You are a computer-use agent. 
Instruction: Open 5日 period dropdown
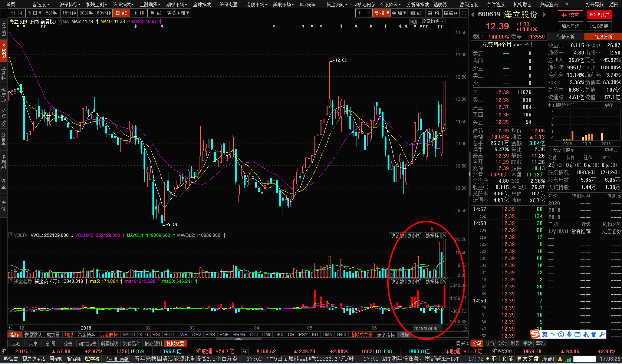click(35, 13)
